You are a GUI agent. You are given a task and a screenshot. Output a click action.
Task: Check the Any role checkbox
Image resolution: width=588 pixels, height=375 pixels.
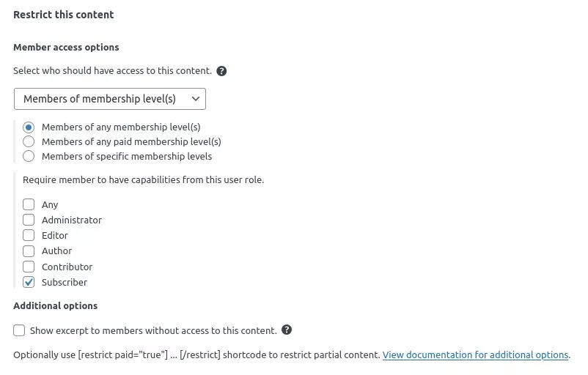point(29,204)
